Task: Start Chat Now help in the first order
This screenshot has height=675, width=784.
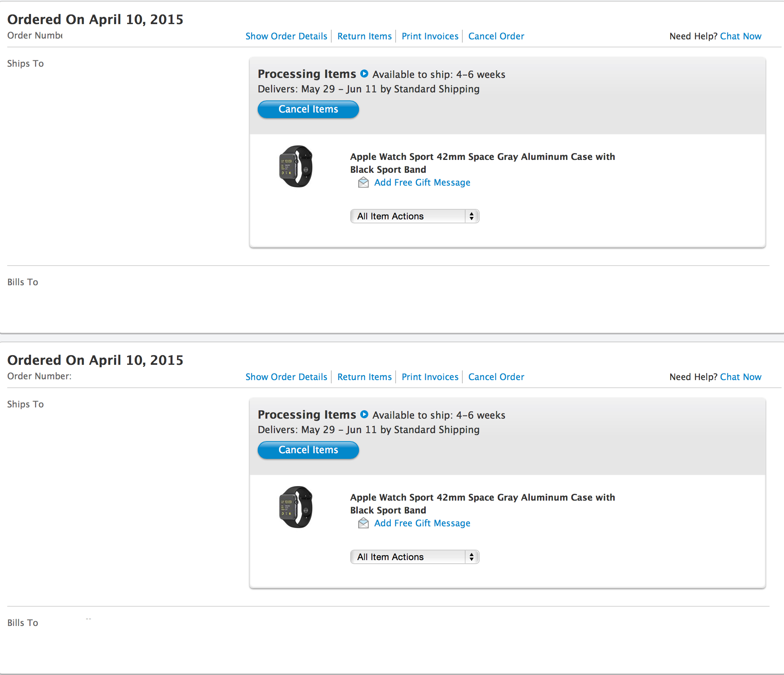Action: [x=741, y=36]
